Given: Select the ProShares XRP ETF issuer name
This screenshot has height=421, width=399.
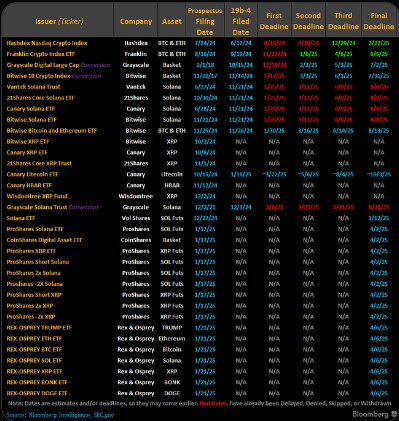Looking at the screenshot, I should 31,251.
